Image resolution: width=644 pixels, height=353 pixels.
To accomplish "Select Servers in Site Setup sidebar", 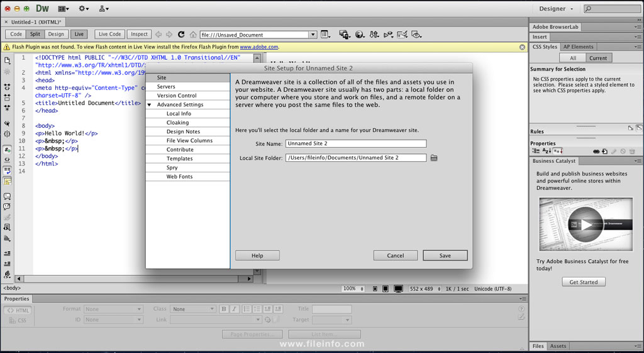I will pos(187,87).
